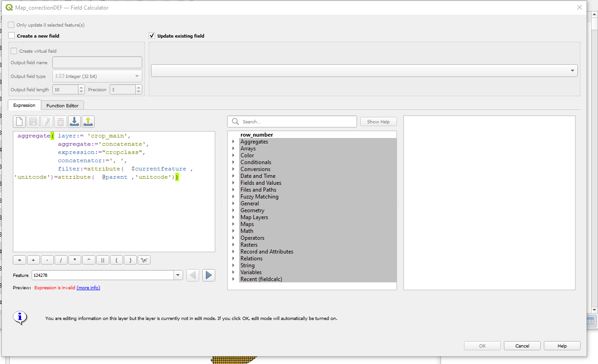Expand the String function group

click(x=233, y=265)
